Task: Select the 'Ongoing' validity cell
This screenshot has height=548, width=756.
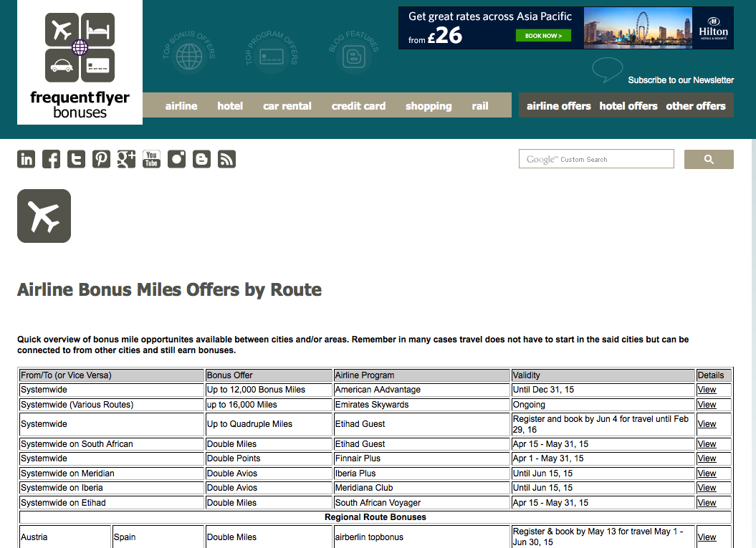Action: click(603, 404)
